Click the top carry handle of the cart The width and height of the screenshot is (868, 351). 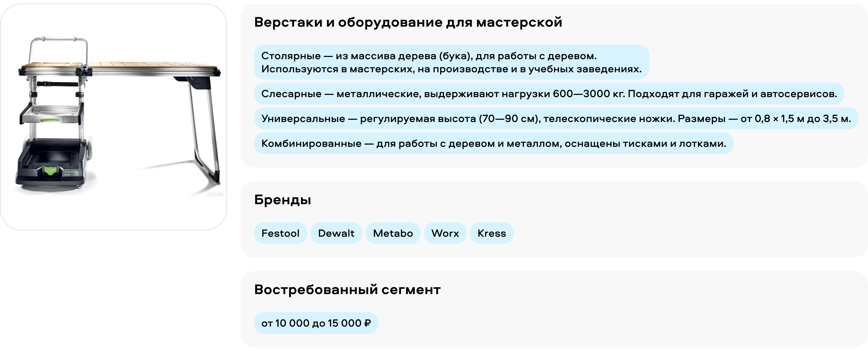click(x=59, y=39)
